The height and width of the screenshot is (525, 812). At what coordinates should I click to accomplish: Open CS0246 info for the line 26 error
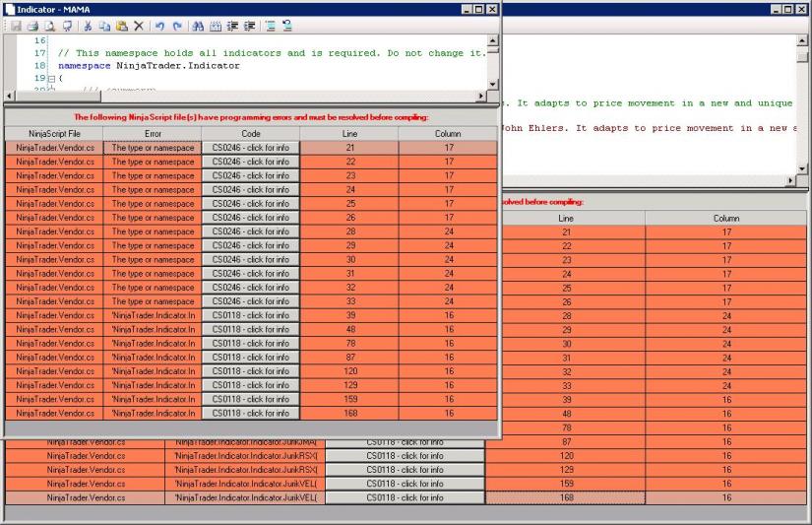[x=251, y=218]
